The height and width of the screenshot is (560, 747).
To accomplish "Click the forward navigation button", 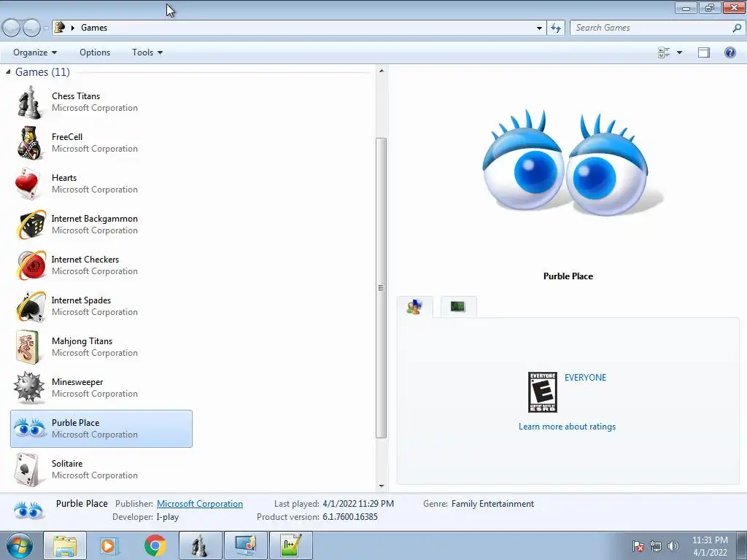I will 31,28.
